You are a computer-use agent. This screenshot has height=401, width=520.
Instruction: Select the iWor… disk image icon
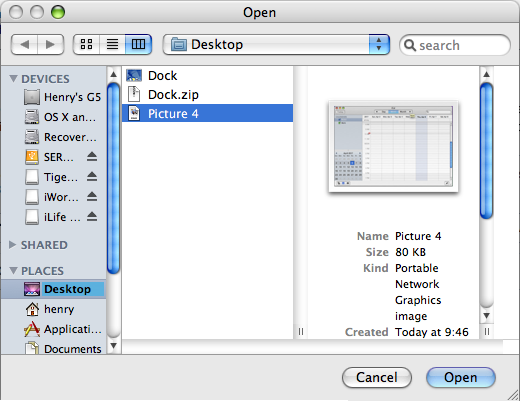pos(32,197)
